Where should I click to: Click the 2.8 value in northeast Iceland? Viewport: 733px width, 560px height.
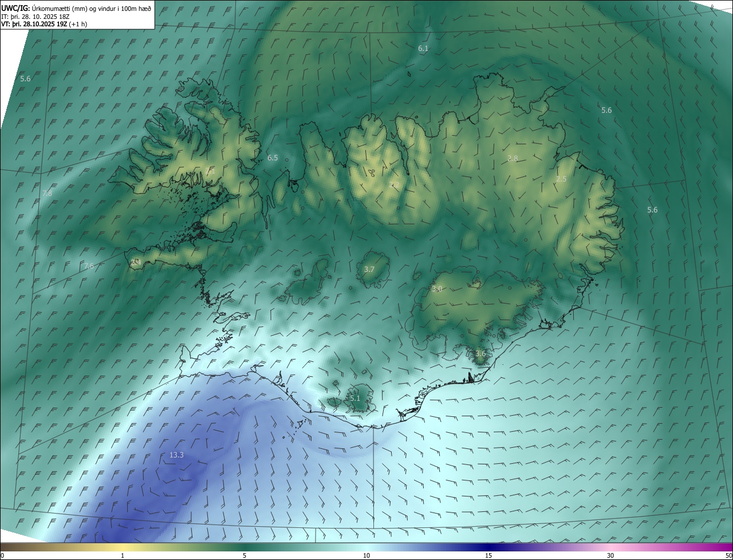point(513,159)
